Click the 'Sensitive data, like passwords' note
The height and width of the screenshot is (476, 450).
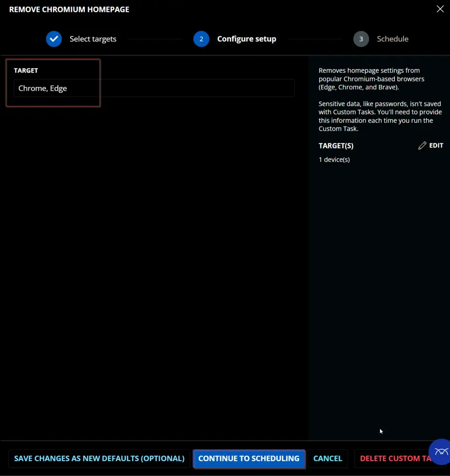click(x=380, y=116)
